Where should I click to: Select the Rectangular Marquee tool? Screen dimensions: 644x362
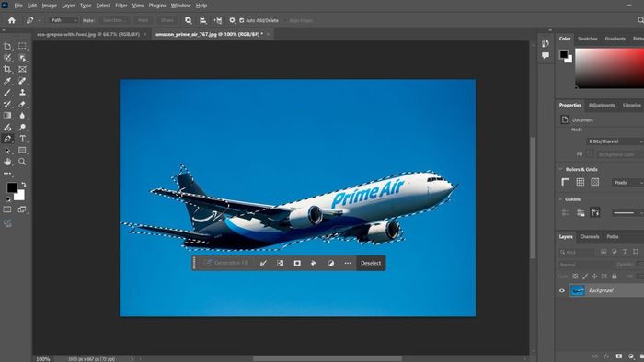tap(22, 46)
